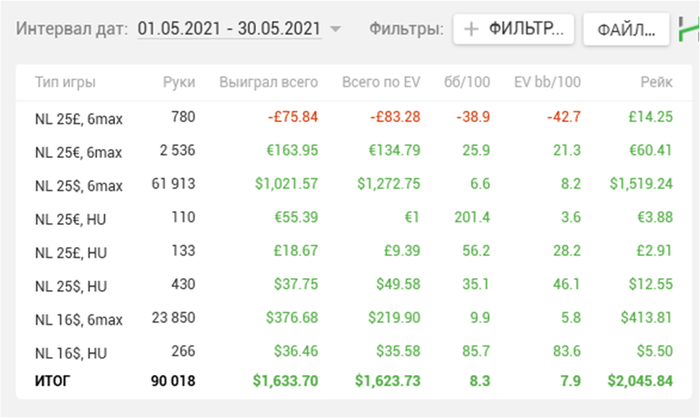Viewport: 700px width, 418px height.
Task: Sort by Выиграл всего column header
Action: click(x=268, y=83)
